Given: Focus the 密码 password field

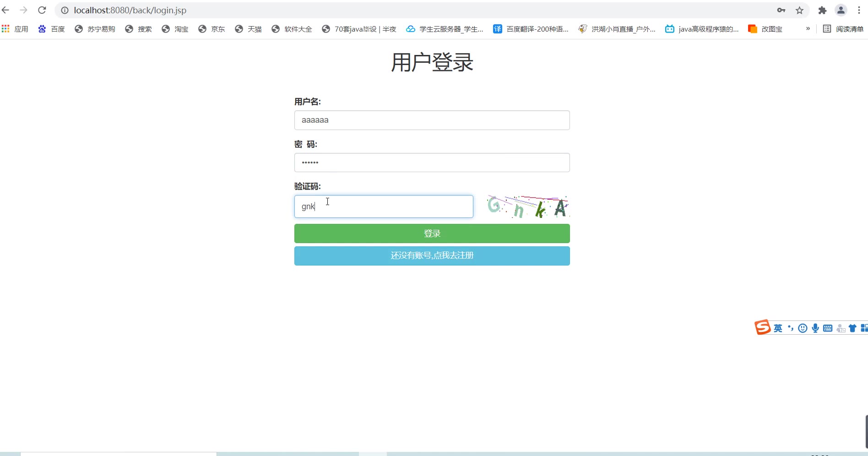Looking at the screenshot, I should (432, 163).
